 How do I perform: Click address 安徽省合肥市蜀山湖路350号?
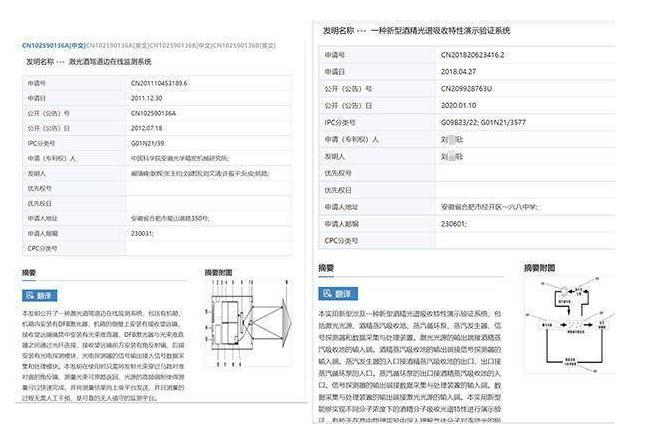(170, 218)
